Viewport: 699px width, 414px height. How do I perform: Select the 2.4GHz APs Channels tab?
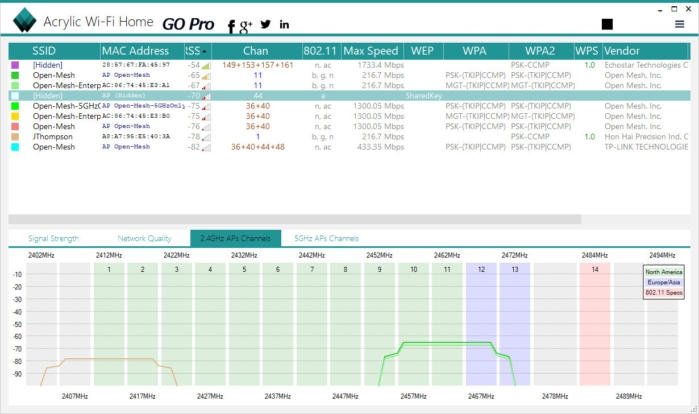[235, 238]
